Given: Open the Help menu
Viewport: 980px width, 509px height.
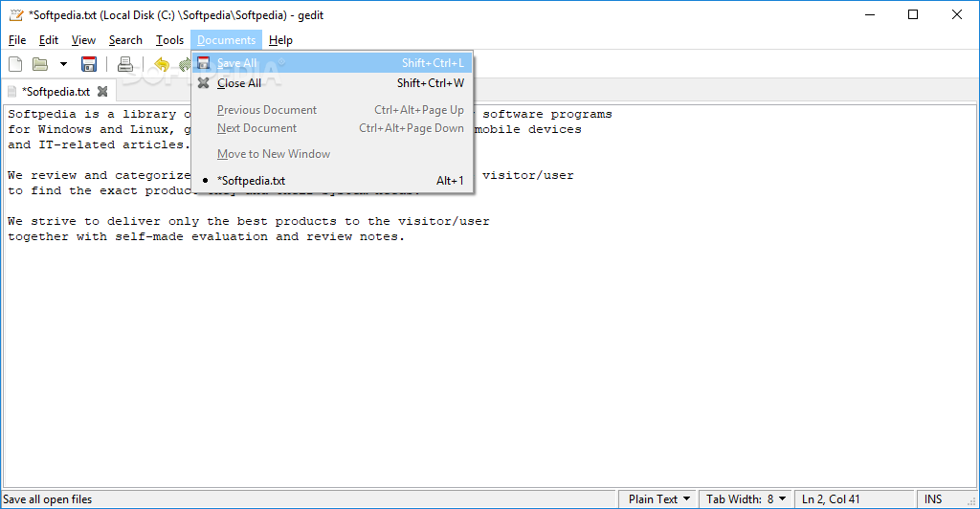Looking at the screenshot, I should coord(280,40).
